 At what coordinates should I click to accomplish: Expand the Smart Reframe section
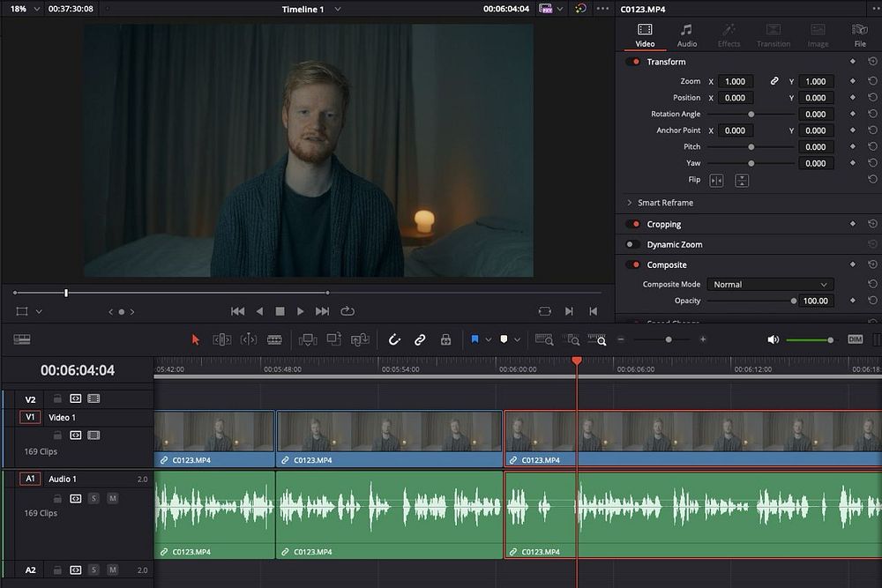tap(630, 203)
